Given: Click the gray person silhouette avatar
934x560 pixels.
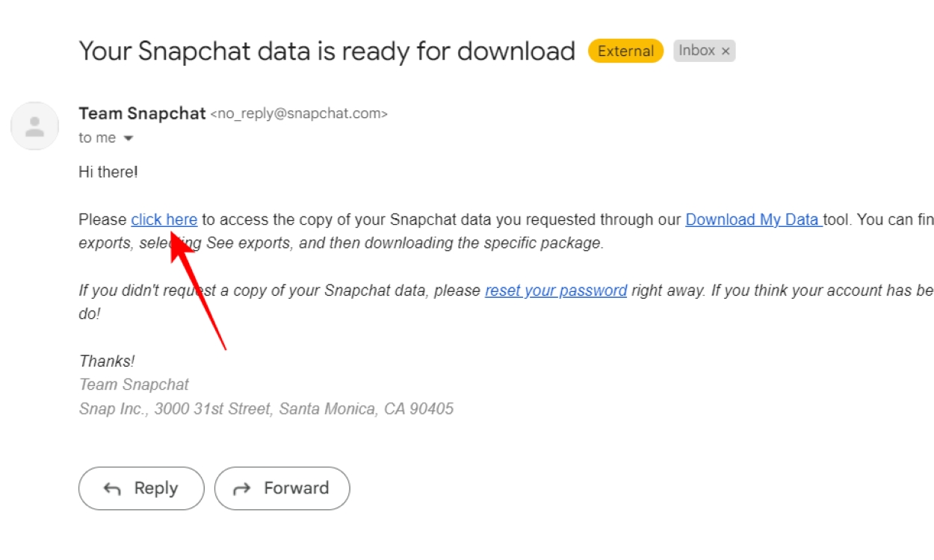Looking at the screenshot, I should 34,125.
